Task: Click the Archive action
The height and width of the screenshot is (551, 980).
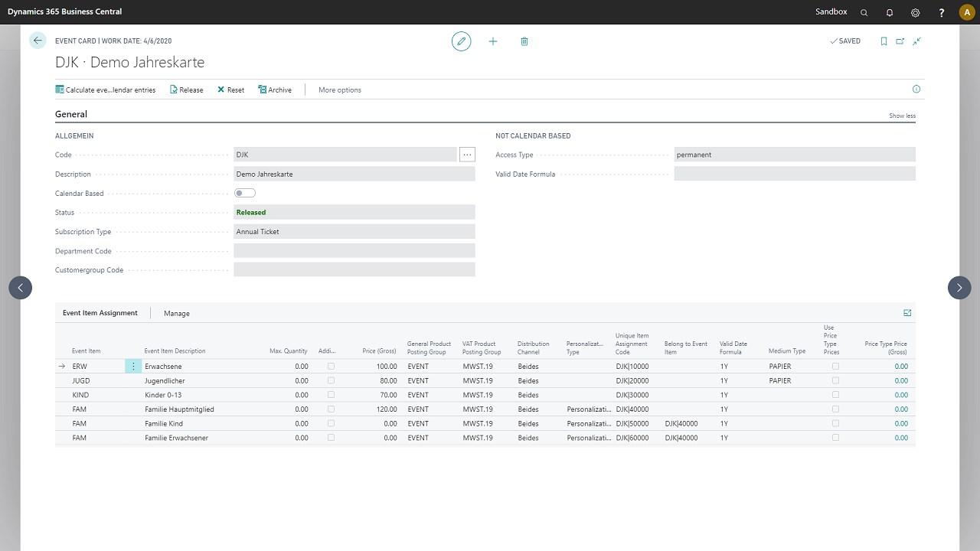Action: click(275, 90)
